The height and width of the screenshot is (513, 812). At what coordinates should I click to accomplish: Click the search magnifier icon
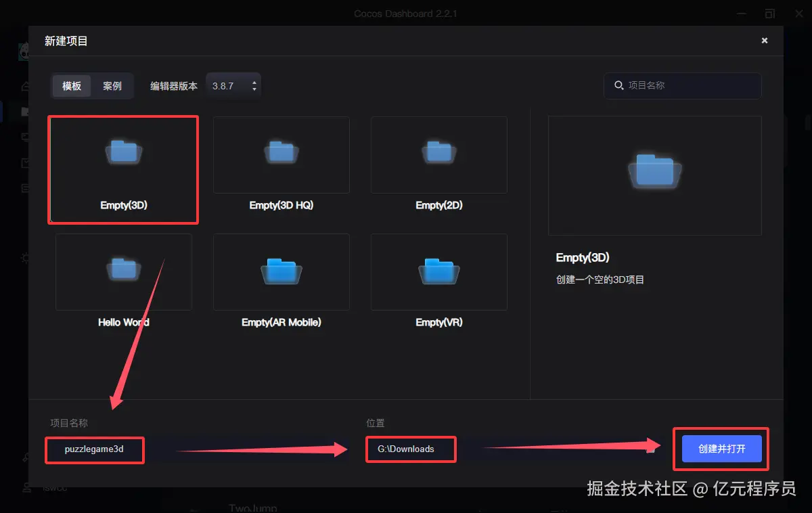[x=618, y=85]
